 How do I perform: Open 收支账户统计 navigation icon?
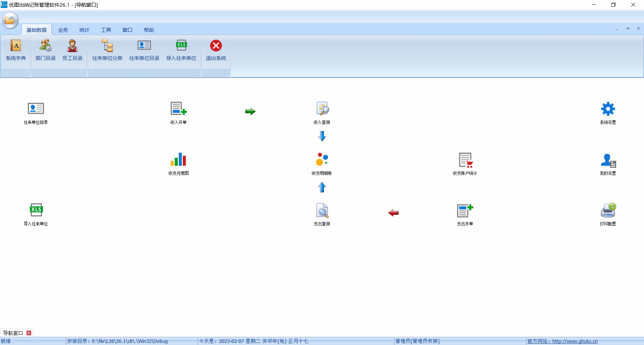[x=465, y=164]
